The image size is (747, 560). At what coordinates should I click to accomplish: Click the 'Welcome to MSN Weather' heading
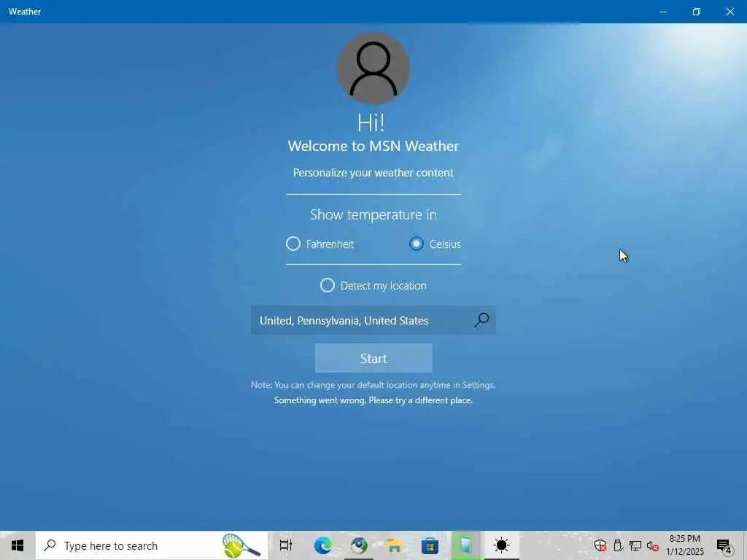pos(373,146)
